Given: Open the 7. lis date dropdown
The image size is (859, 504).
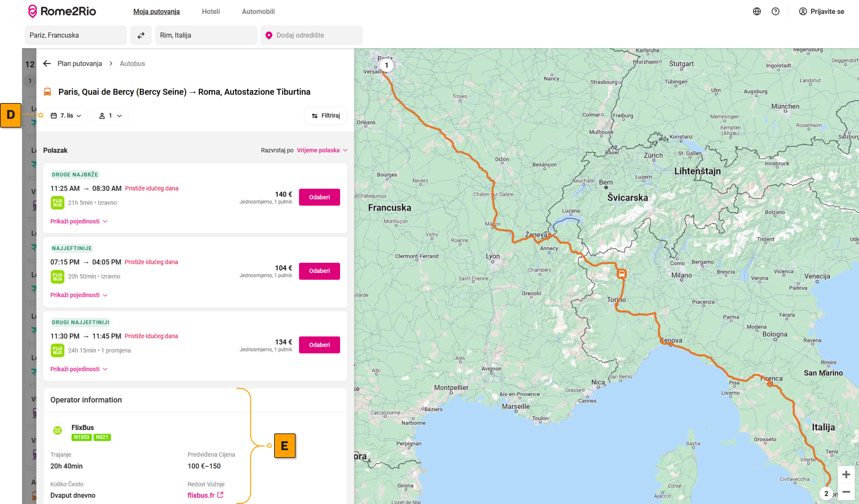Looking at the screenshot, I should (66, 116).
